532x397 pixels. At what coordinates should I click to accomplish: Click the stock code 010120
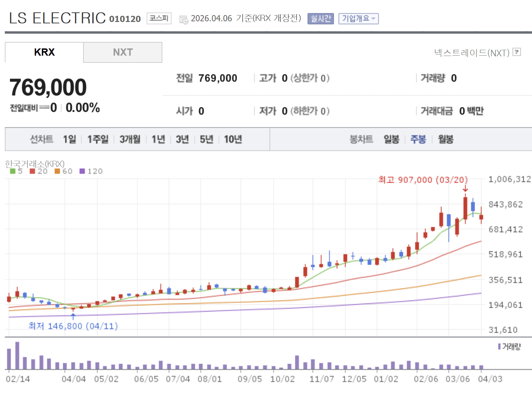coord(125,19)
